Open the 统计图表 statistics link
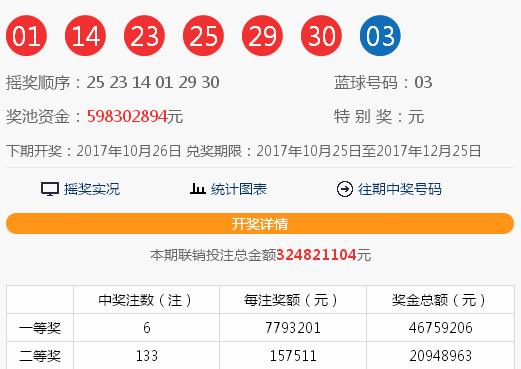The image size is (521, 369). pos(239,189)
